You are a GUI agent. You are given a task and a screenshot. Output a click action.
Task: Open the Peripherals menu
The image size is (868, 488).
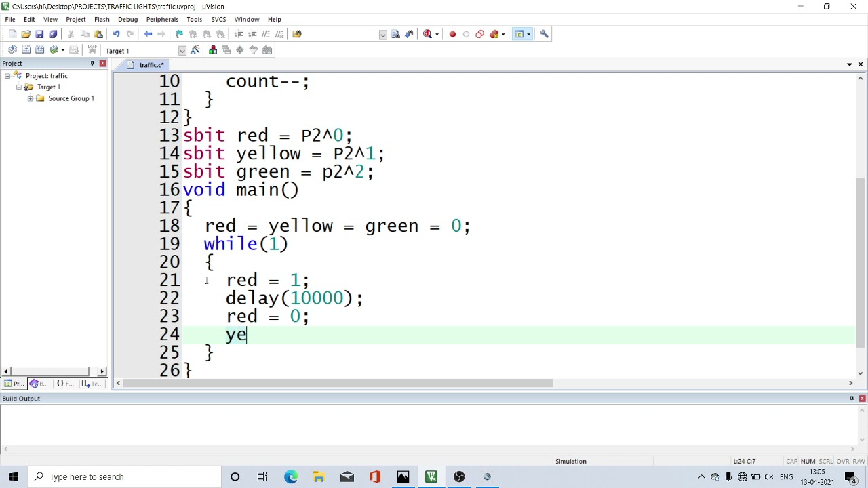point(162,19)
